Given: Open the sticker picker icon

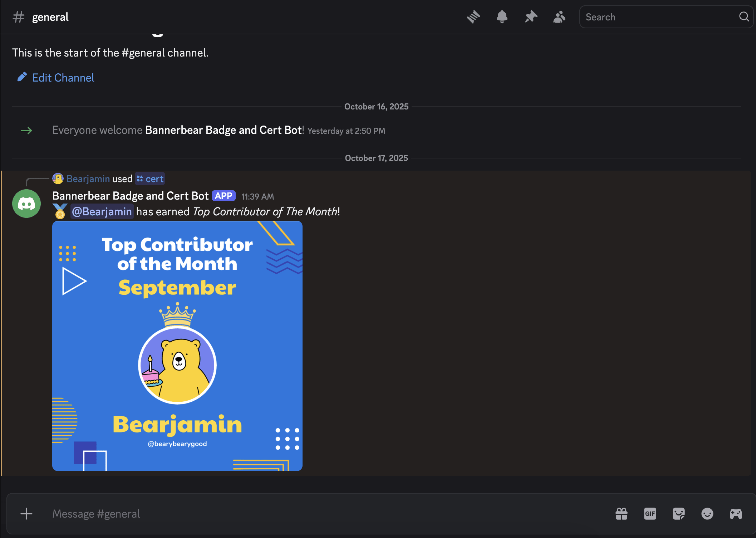Looking at the screenshot, I should [678, 514].
